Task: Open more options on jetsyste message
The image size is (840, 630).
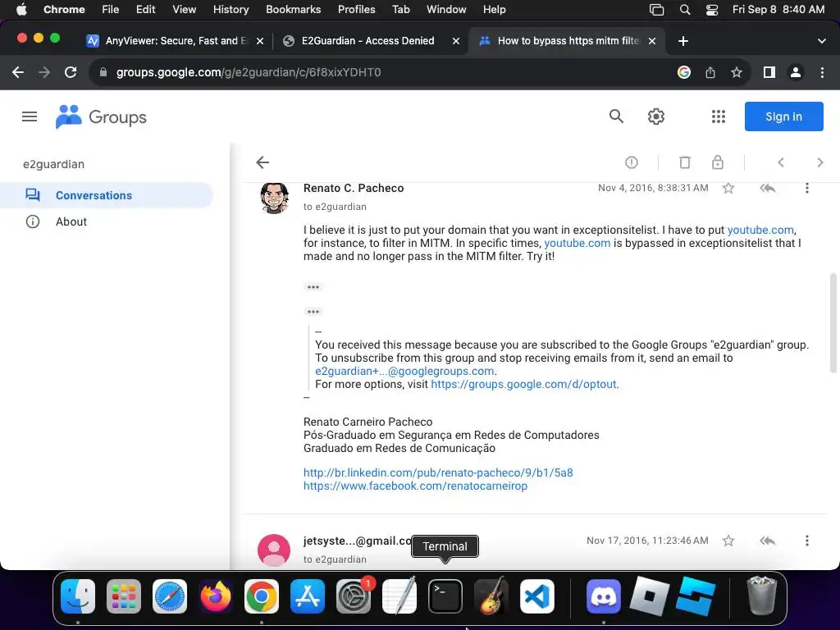Action: point(807,541)
